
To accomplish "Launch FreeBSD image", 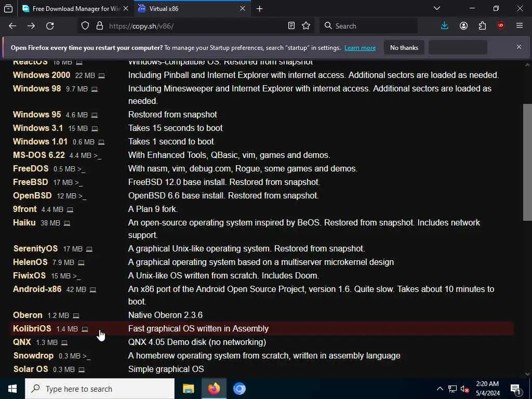I will pyautogui.click(x=31, y=182).
